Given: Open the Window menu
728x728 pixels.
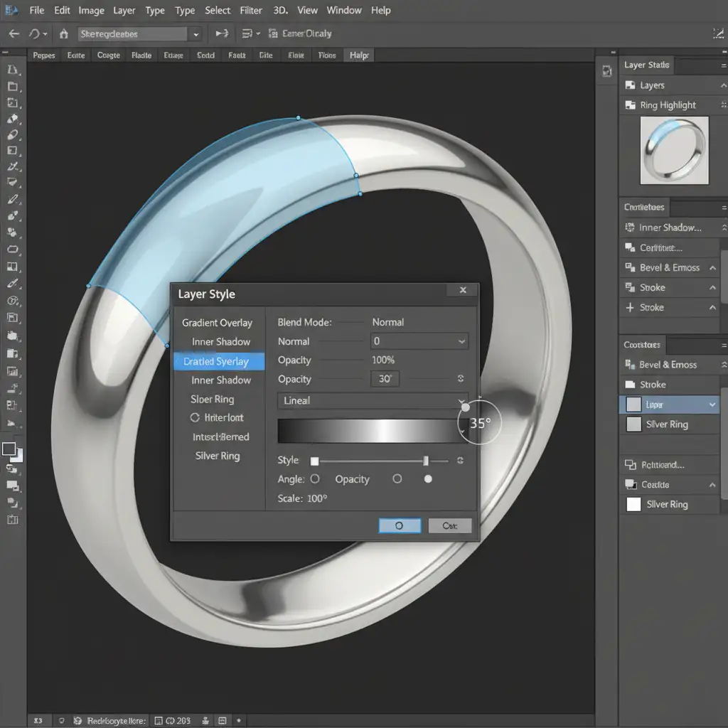Looking at the screenshot, I should point(343,10).
